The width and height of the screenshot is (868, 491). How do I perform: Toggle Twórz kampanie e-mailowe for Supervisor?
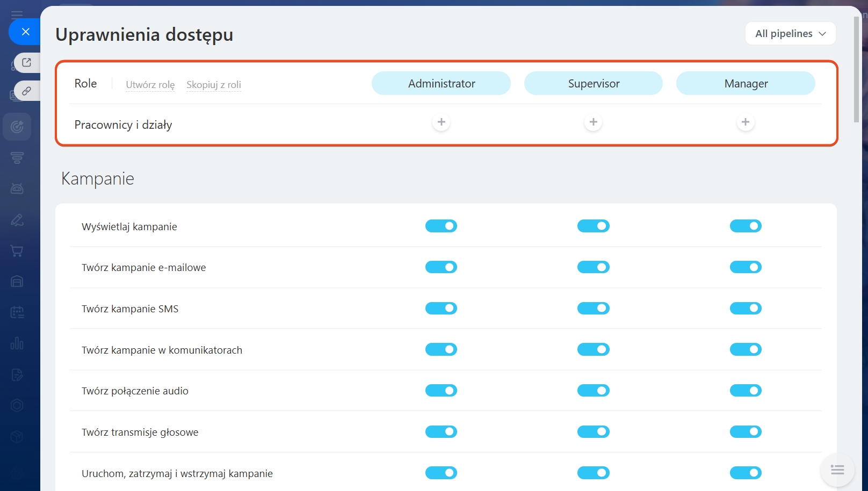[594, 267]
